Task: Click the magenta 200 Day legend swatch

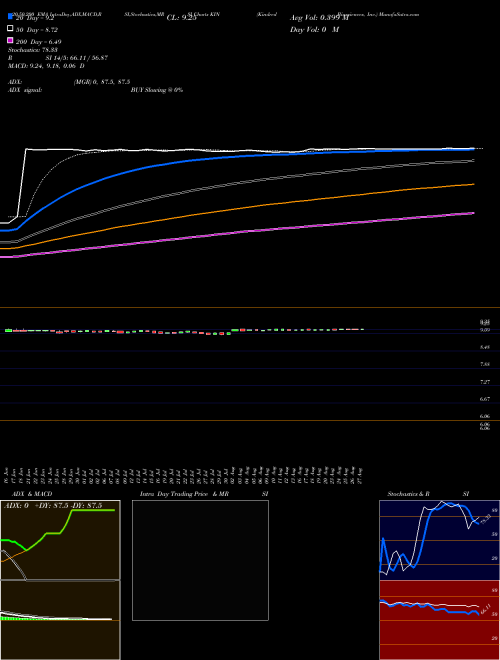Action: pos(10,40)
